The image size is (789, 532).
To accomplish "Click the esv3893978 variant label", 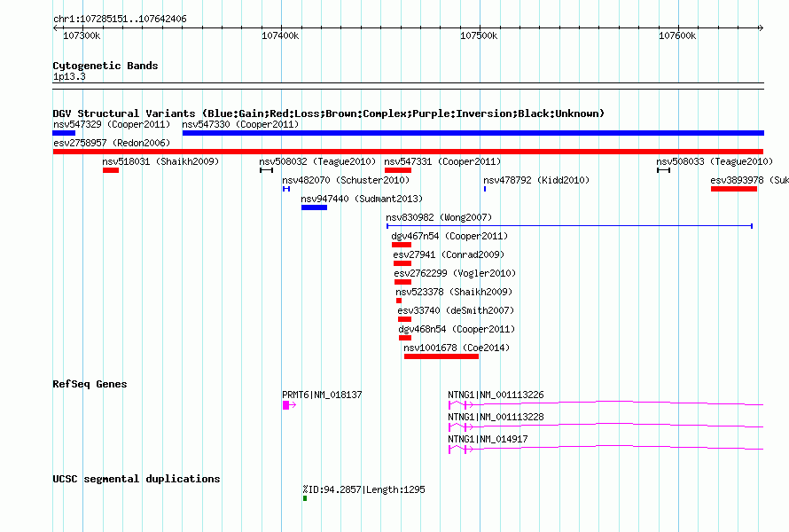I will click(x=749, y=180).
